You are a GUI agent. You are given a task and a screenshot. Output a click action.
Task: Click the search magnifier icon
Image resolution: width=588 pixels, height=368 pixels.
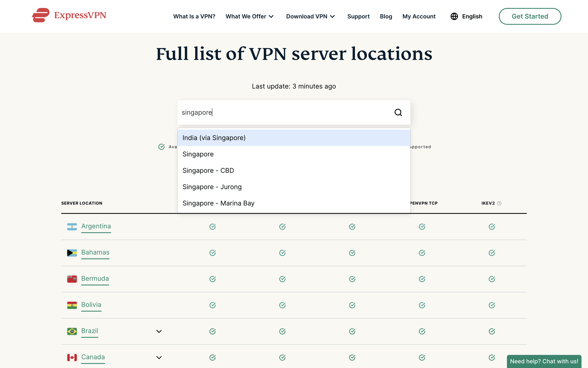coord(398,113)
